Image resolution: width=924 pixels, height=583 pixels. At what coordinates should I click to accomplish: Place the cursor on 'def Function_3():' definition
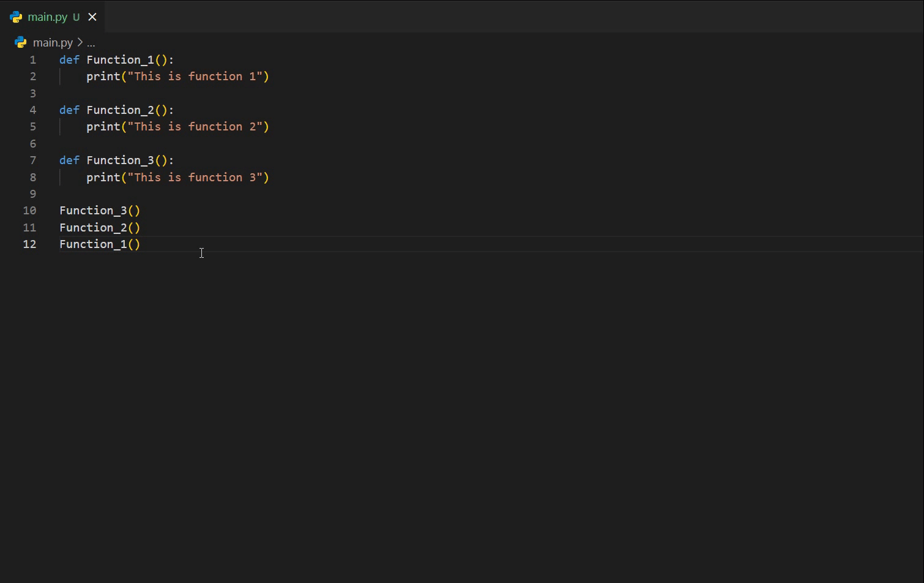click(x=117, y=160)
